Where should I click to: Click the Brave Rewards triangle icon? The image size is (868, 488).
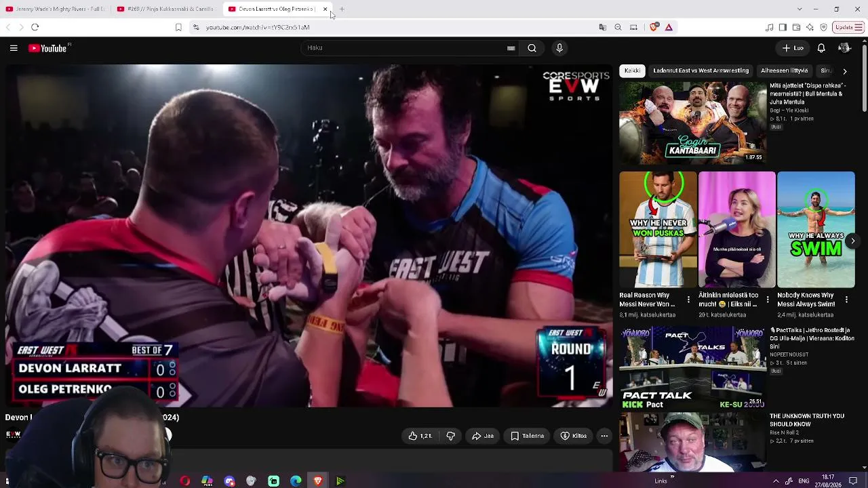(669, 27)
